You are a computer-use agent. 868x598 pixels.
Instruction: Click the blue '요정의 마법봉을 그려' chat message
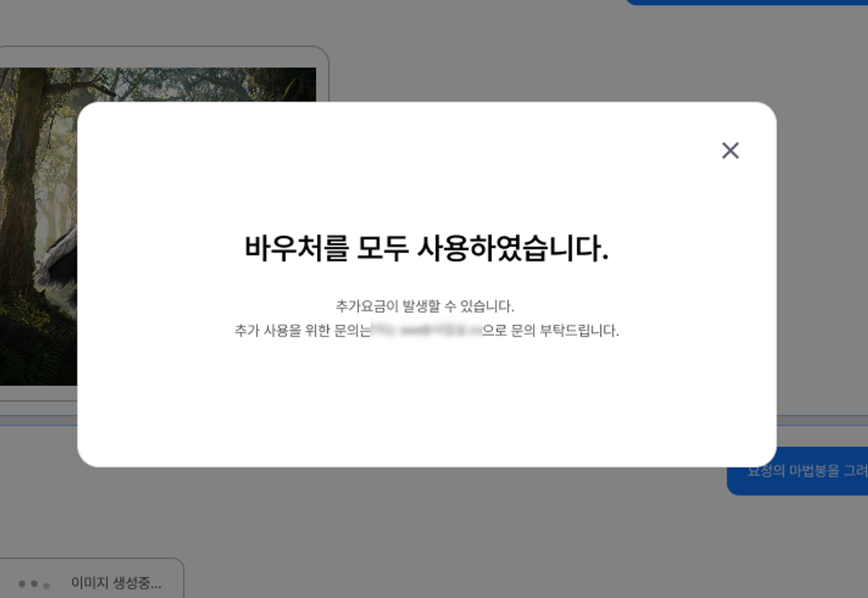pos(798,471)
